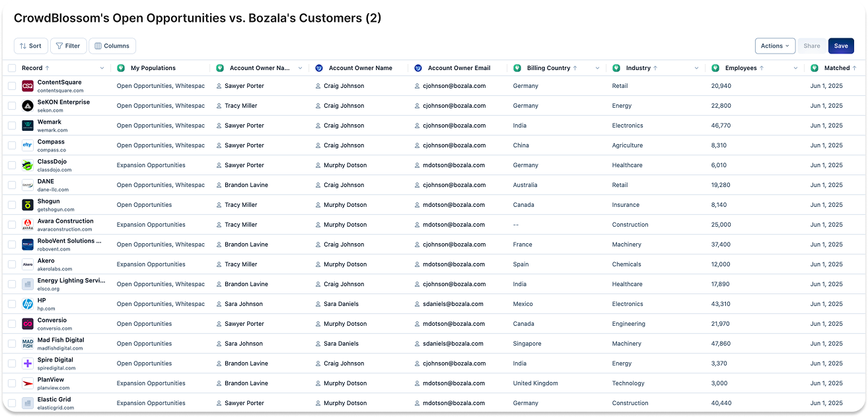Open the Employees column dropdown chevron
868x417 pixels.
795,68
